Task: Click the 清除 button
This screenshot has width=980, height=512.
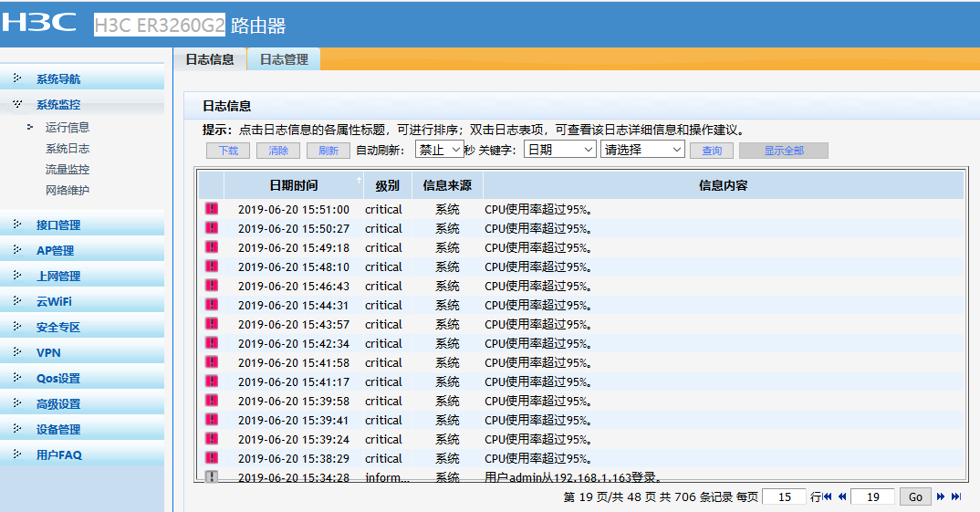Action: coord(278,151)
